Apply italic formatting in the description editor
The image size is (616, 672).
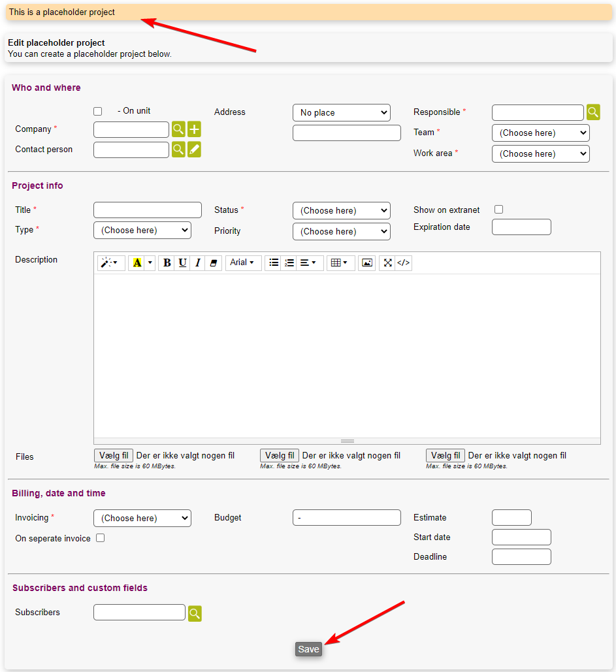click(197, 263)
